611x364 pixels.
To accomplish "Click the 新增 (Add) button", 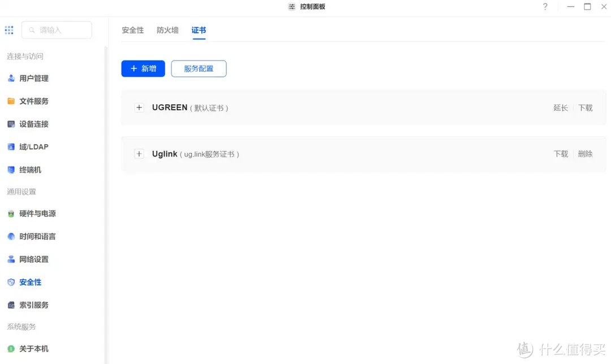I will (x=143, y=68).
